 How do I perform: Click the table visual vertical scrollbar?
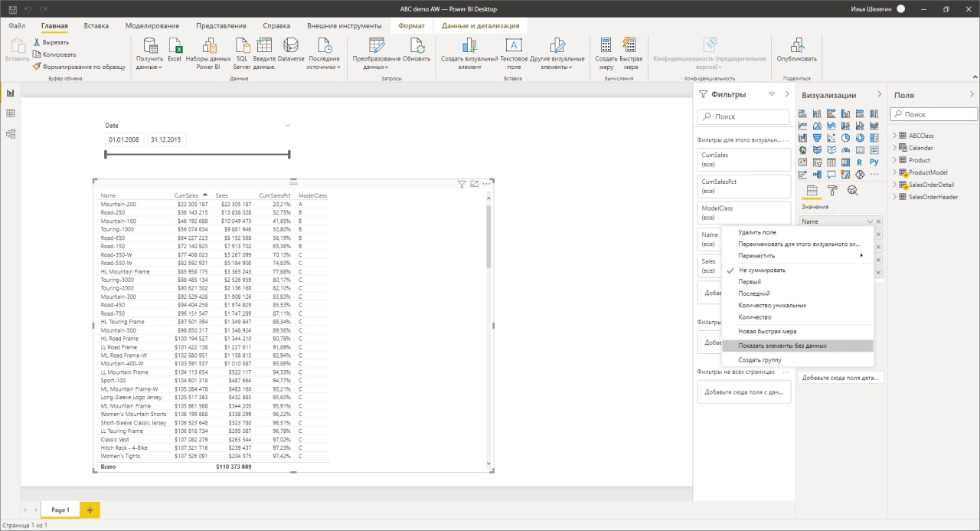coord(489,238)
